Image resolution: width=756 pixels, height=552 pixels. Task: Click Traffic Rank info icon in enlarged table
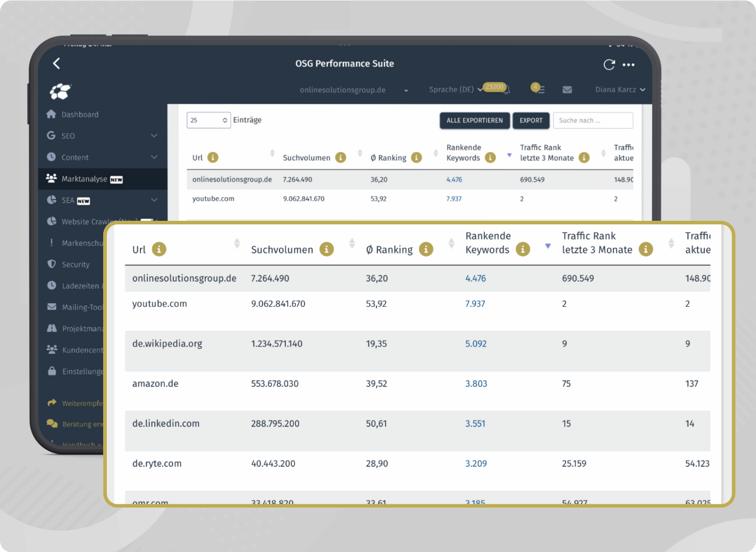[x=646, y=249]
